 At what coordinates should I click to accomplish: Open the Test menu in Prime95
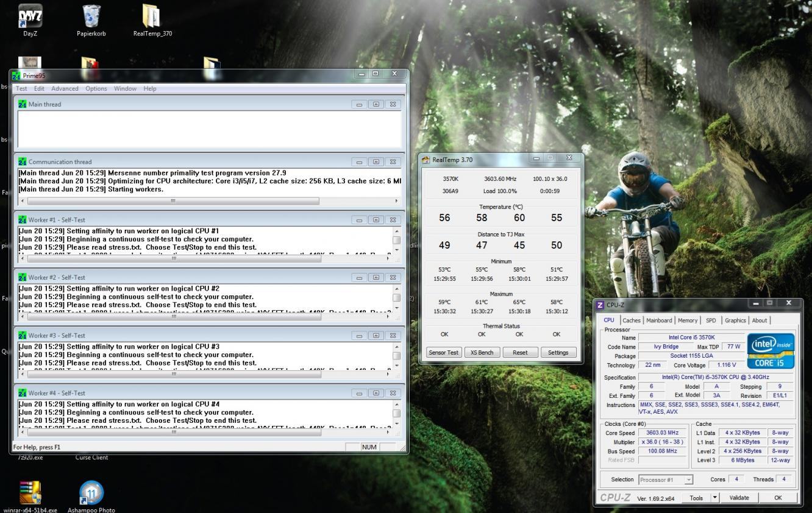pyautogui.click(x=21, y=88)
